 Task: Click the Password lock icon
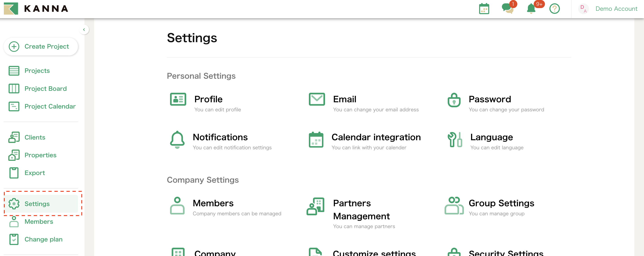pos(454,100)
